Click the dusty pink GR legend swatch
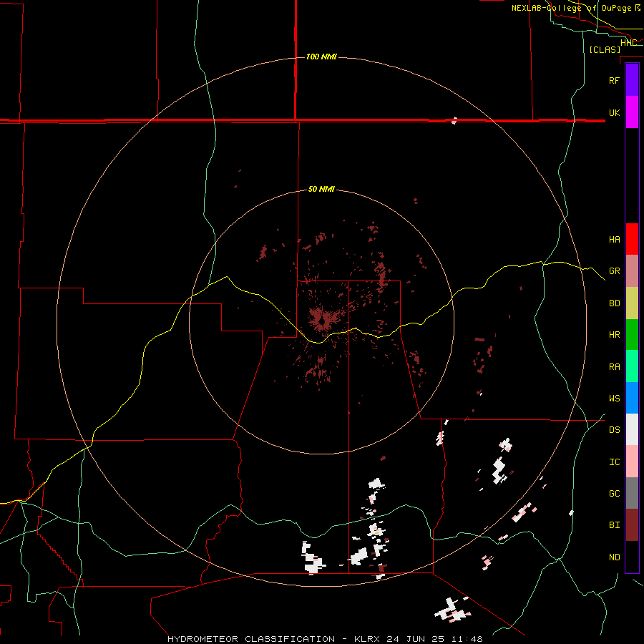 pyautogui.click(x=632, y=271)
